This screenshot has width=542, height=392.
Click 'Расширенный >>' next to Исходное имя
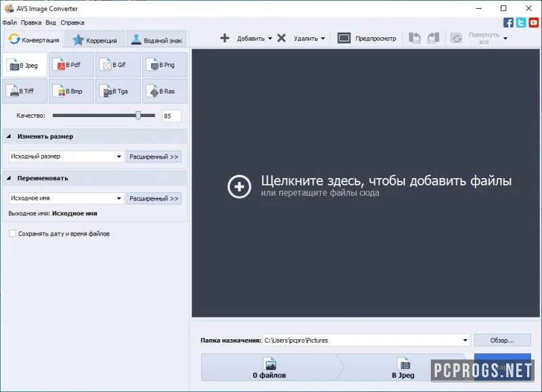(x=154, y=198)
